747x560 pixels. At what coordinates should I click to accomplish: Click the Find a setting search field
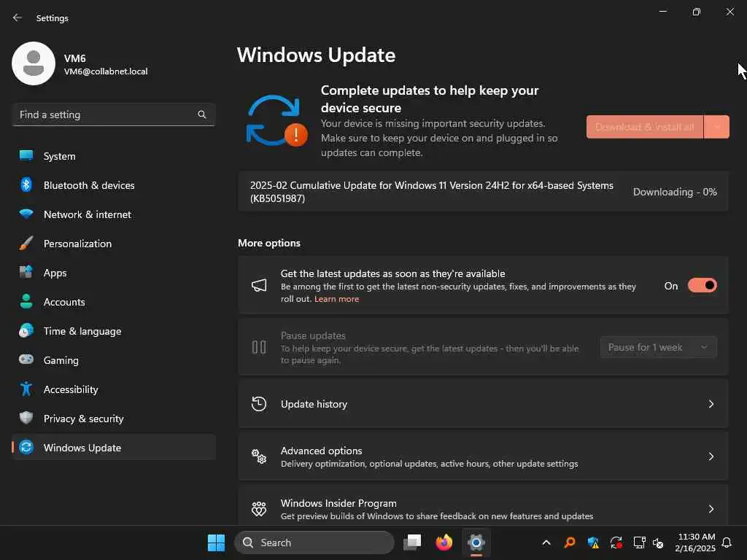tap(113, 114)
